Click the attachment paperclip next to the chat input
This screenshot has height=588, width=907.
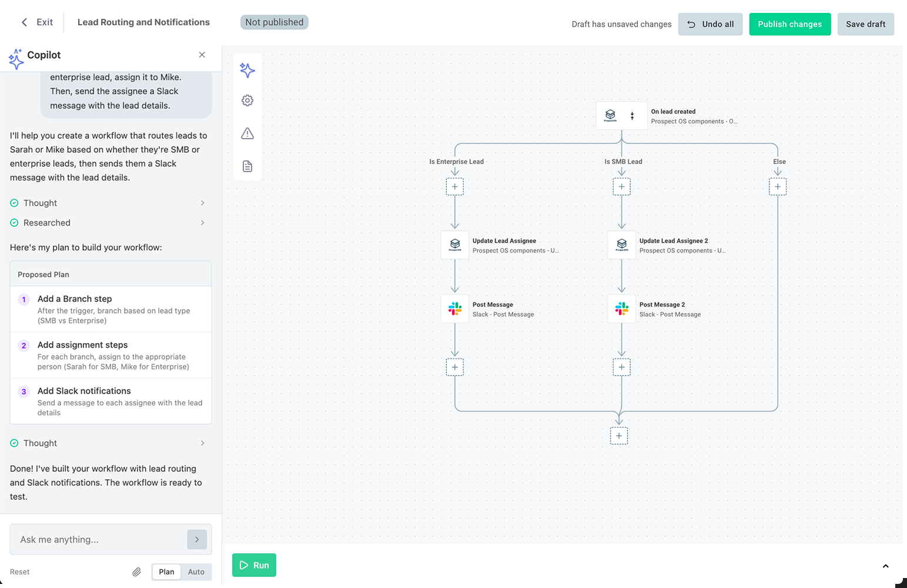(136, 571)
